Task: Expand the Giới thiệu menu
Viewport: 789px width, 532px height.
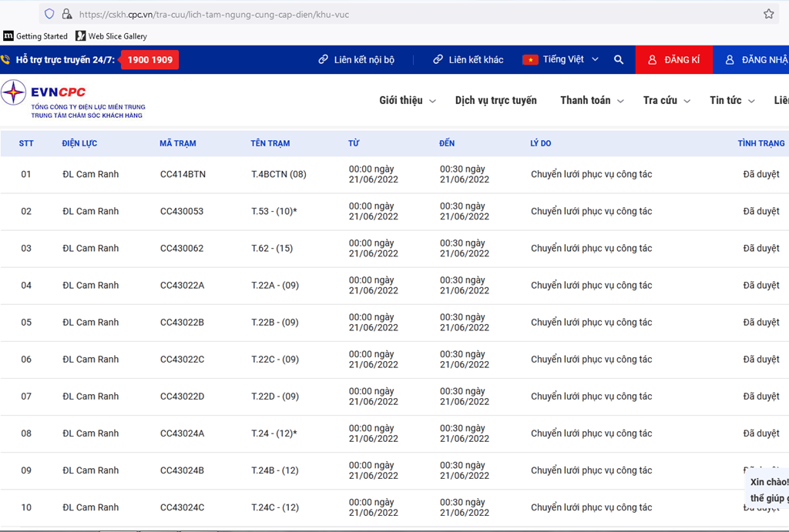Action: pyautogui.click(x=407, y=100)
